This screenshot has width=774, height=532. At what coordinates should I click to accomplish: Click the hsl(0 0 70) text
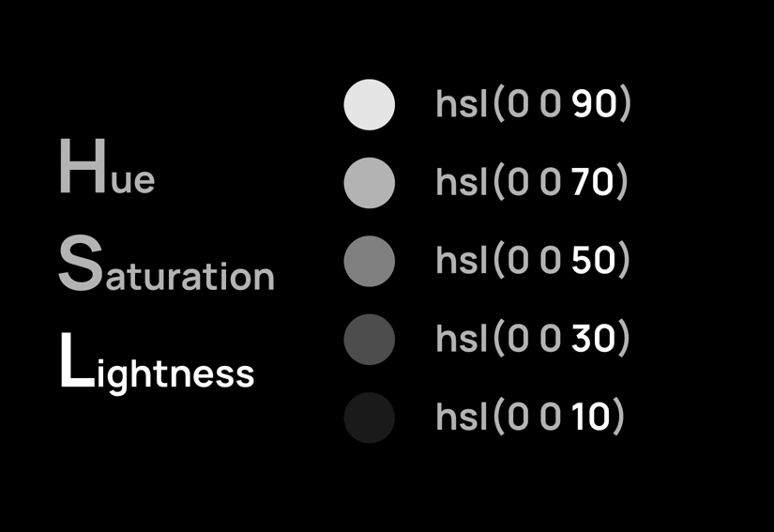coord(531,182)
